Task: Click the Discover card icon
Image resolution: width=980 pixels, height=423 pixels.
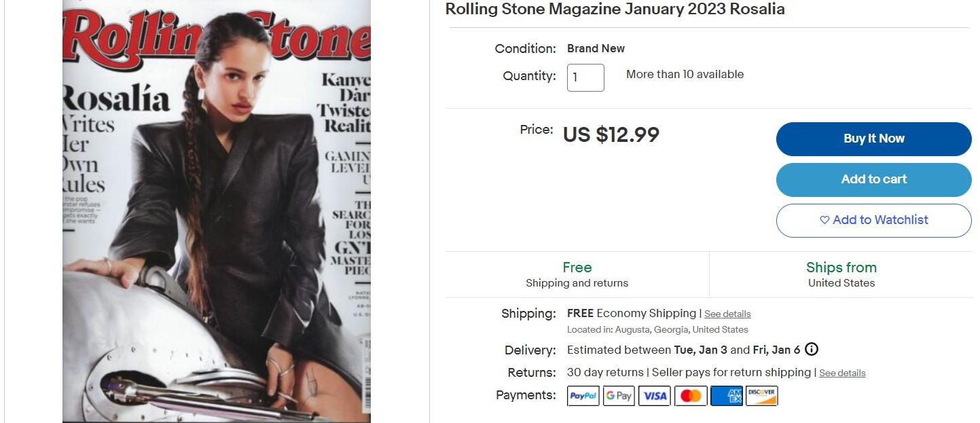Action: 762,396
